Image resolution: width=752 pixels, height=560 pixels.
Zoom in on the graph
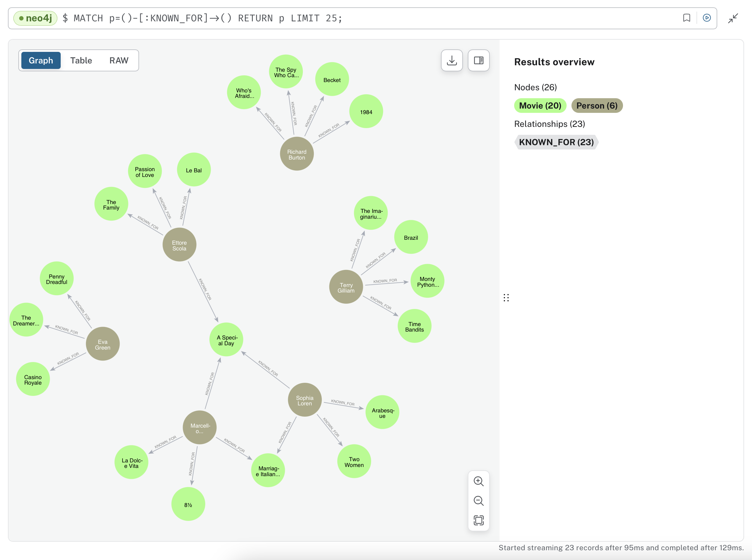point(478,481)
